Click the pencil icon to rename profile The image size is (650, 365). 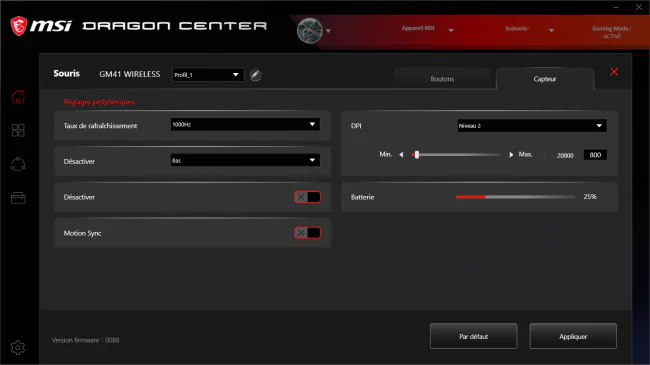point(255,75)
